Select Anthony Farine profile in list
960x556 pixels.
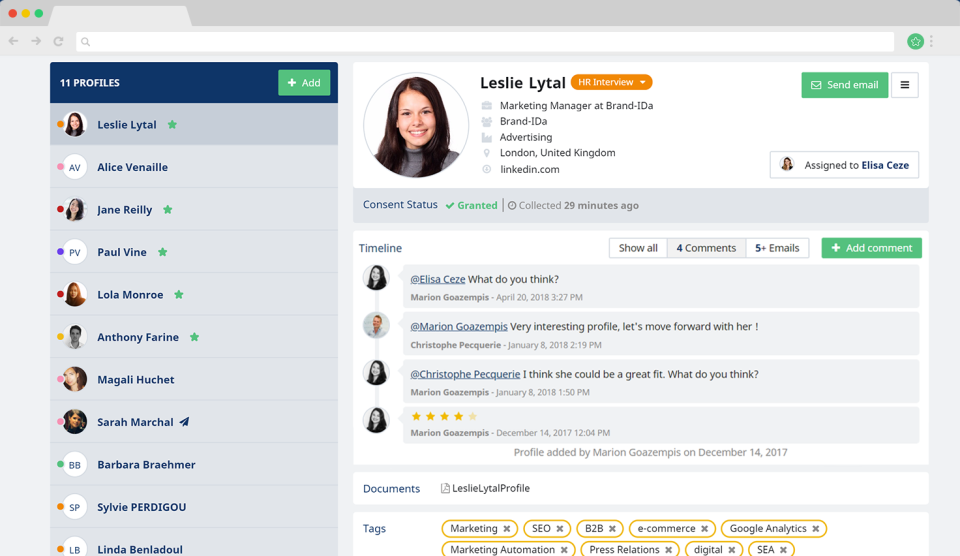pyautogui.click(x=194, y=337)
